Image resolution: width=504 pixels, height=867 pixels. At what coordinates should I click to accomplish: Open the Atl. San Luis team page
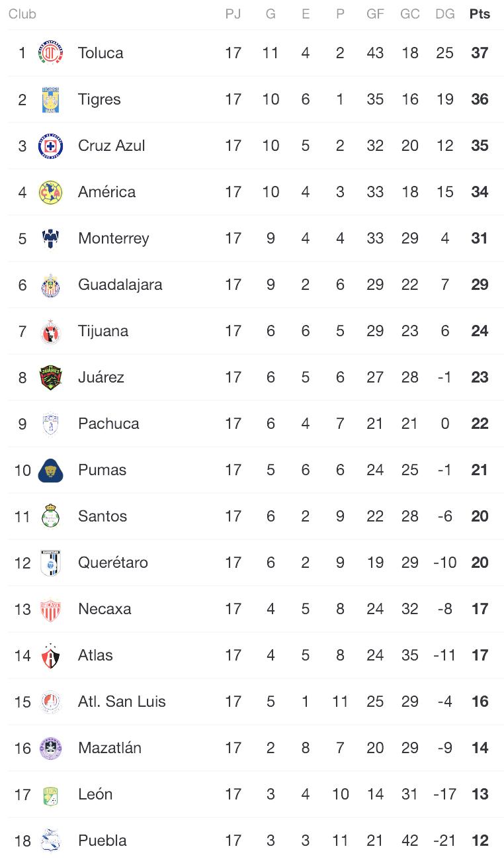(x=122, y=702)
